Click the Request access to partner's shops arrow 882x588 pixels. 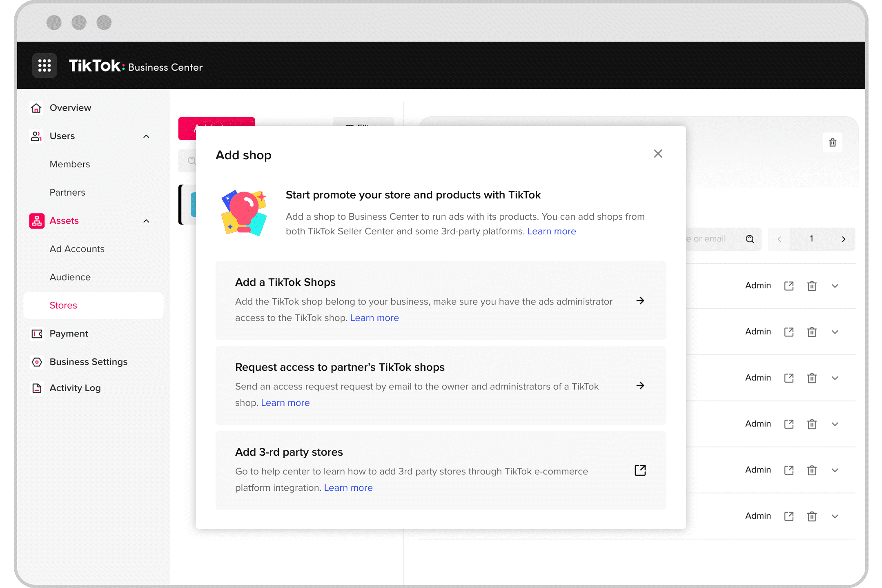tap(641, 385)
